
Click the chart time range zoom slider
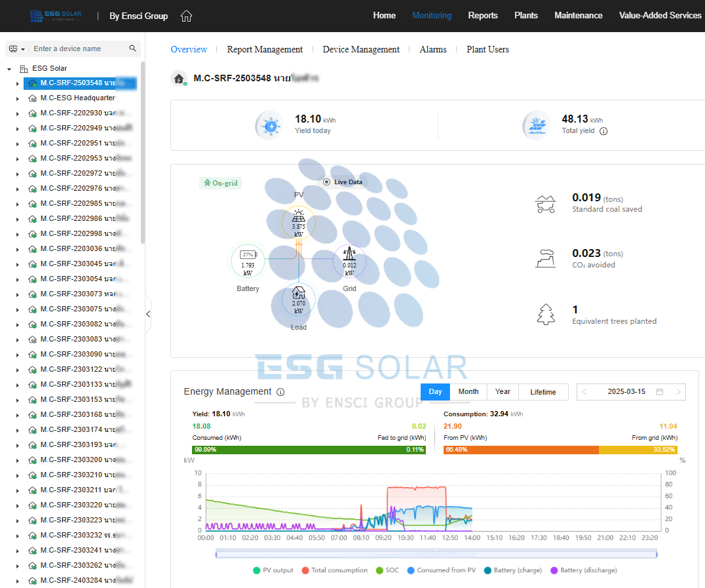pyautogui.click(x=436, y=554)
